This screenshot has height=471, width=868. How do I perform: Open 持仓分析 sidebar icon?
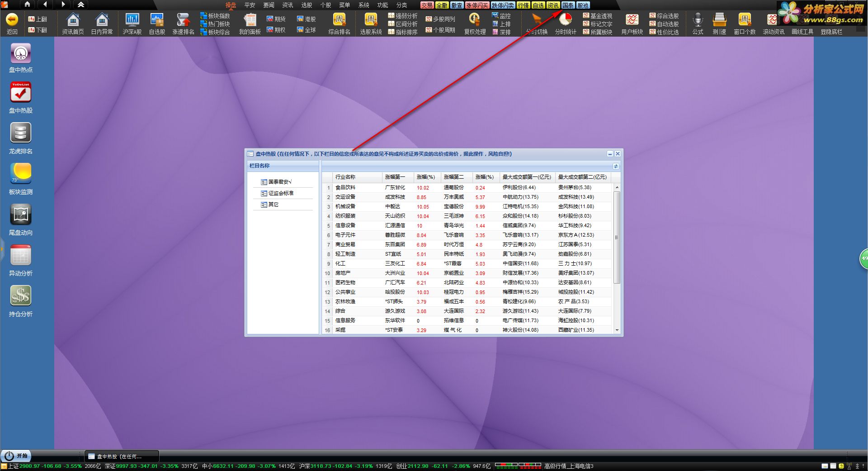pos(21,296)
